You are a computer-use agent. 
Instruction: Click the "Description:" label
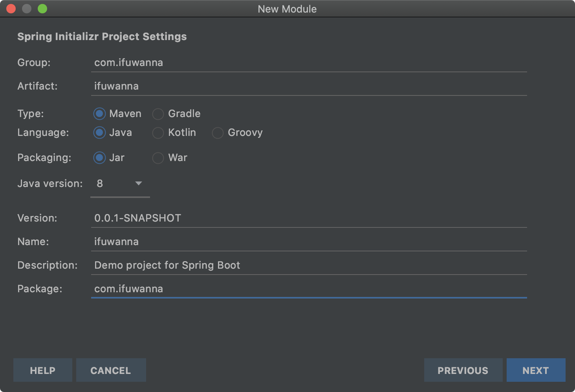click(48, 266)
